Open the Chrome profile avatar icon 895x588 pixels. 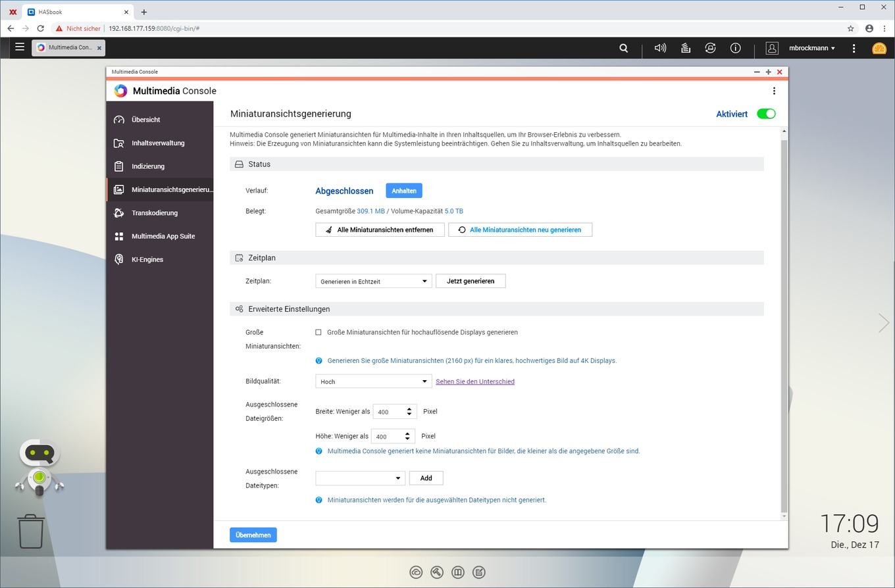[x=869, y=28]
